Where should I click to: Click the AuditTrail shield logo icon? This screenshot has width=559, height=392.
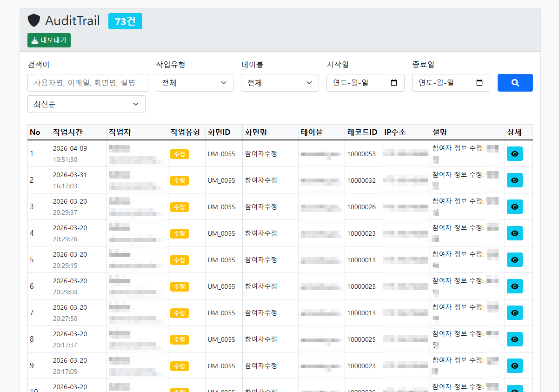34,20
